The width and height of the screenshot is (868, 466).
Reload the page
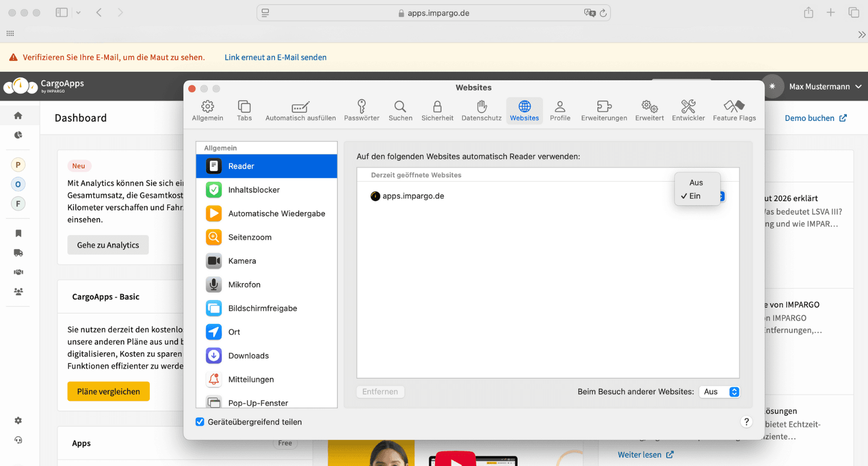[603, 13]
